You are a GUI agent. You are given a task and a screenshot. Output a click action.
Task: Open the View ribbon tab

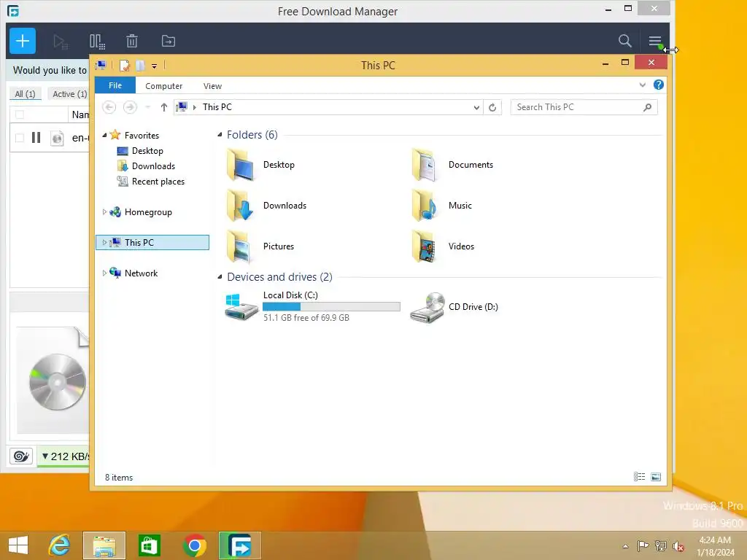(212, 86)
